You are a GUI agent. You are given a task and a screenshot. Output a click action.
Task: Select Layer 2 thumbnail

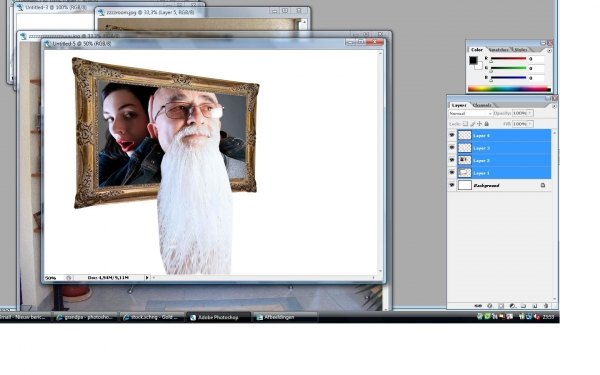click(465, 160)
